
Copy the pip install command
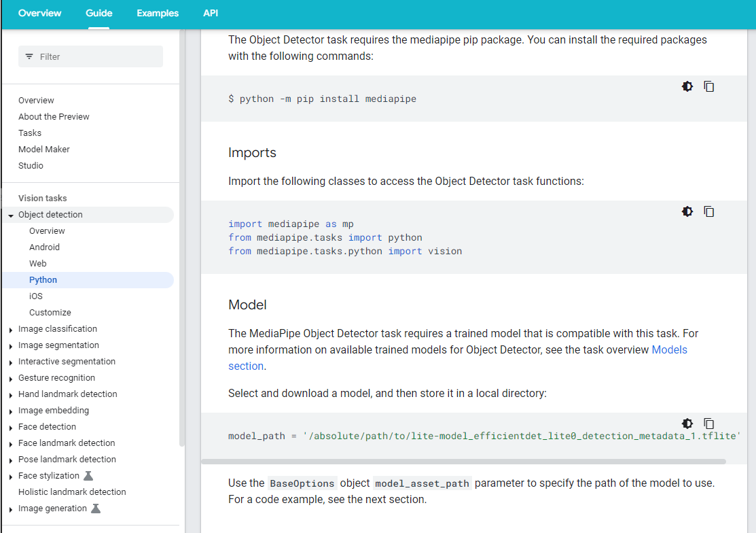coord(708,86)
